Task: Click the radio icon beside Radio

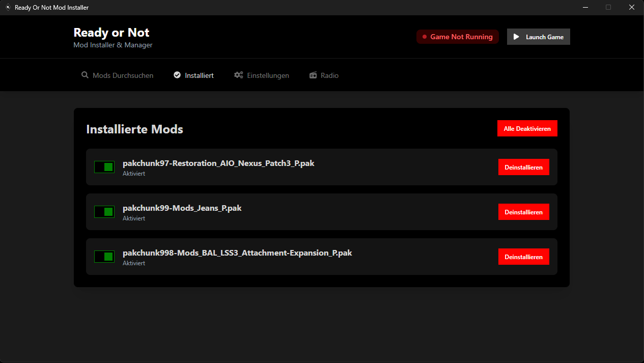Action: tap(313, 75)
